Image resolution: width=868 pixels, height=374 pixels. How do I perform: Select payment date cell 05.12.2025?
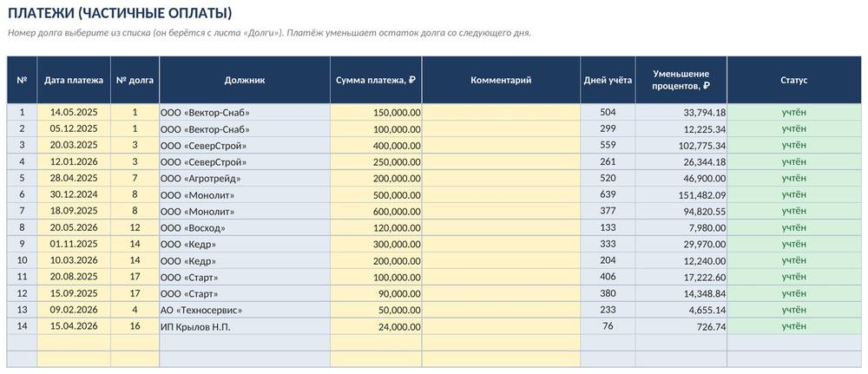(74, 129)
